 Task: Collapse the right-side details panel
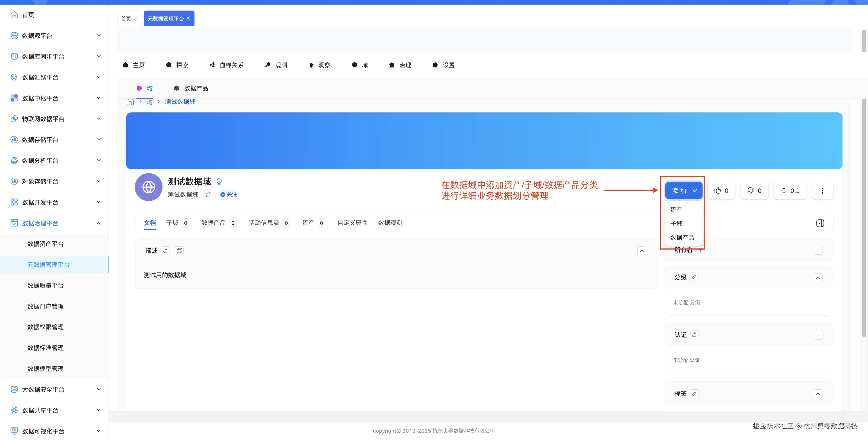tap(820, 223)
